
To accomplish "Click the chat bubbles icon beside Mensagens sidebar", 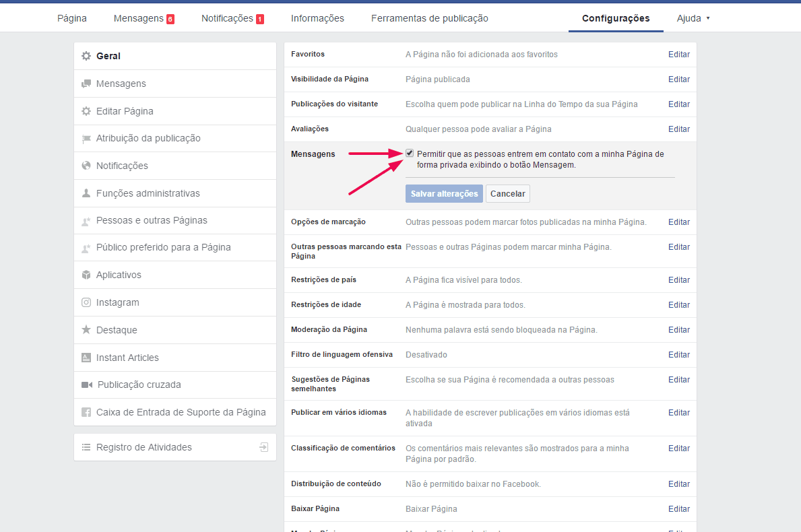I will 86,84.
